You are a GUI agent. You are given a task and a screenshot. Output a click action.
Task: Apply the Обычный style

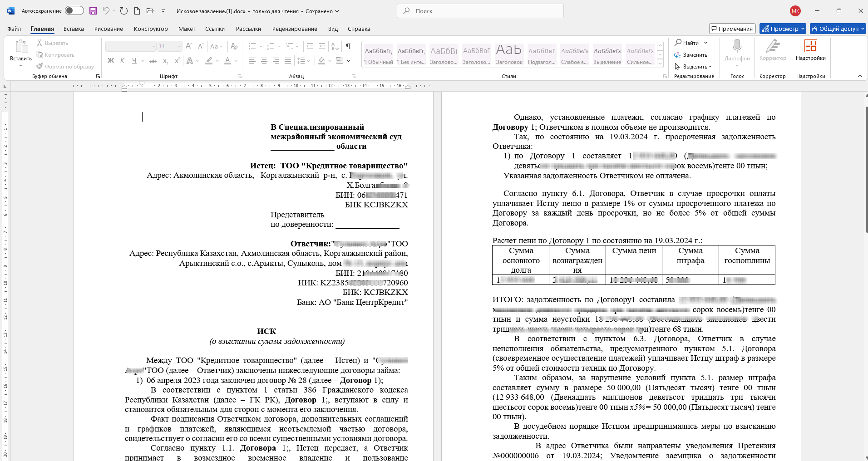[x=378, y=55]
